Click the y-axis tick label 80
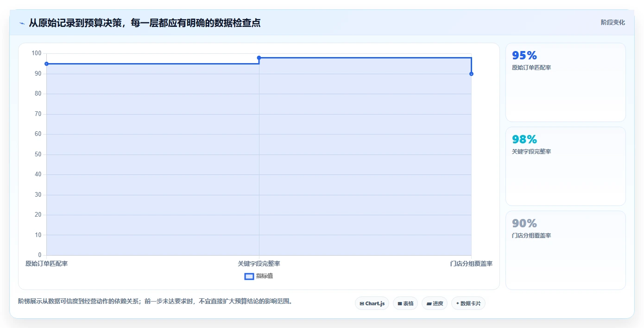The height and width of the screenshot is (328, 644). click(x=38, y=94)
